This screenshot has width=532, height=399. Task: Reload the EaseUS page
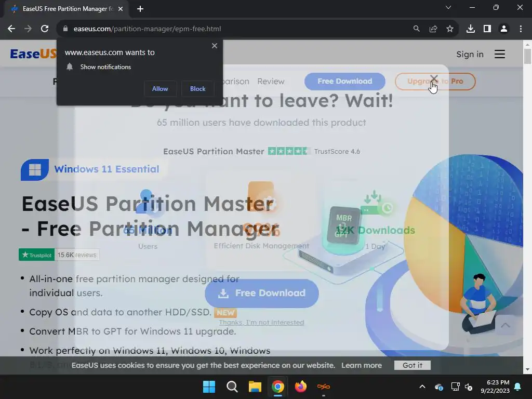pyautogui.click(x=45, y=29)
